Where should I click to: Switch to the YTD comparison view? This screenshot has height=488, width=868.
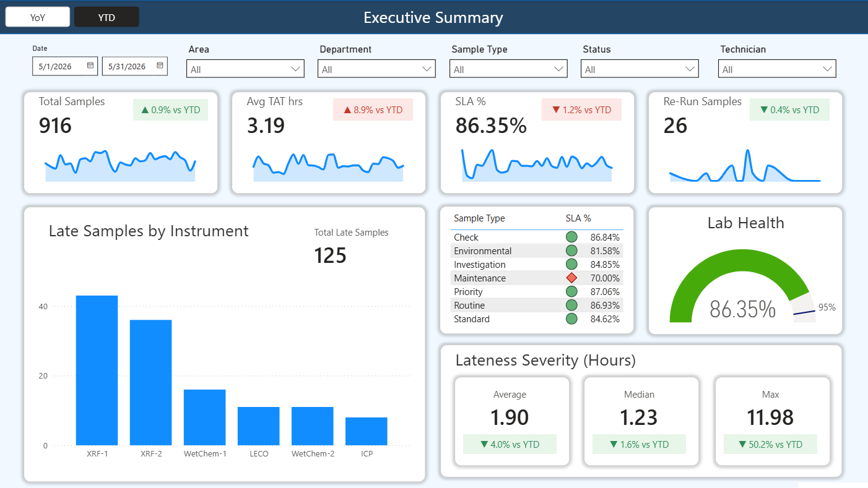[x=106, y=17]
